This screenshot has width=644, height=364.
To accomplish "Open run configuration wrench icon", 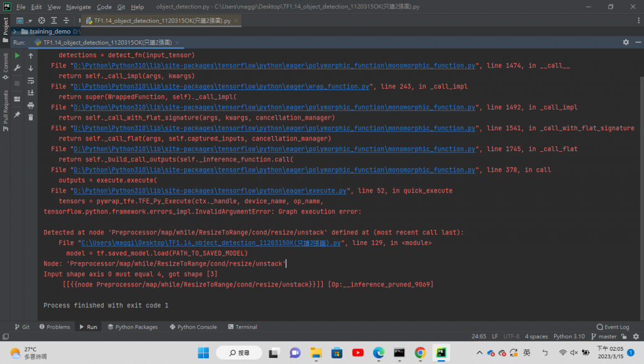I will tap(17, 68).
